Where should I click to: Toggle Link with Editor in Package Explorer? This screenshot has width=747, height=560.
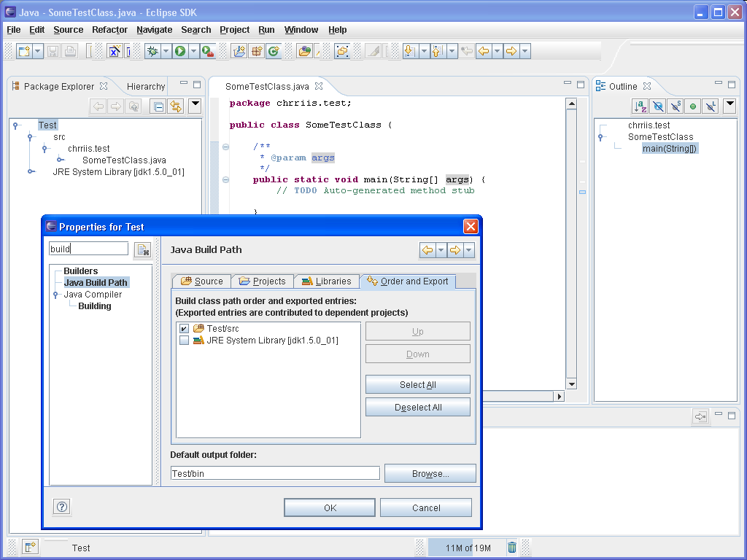coord(177,106)
